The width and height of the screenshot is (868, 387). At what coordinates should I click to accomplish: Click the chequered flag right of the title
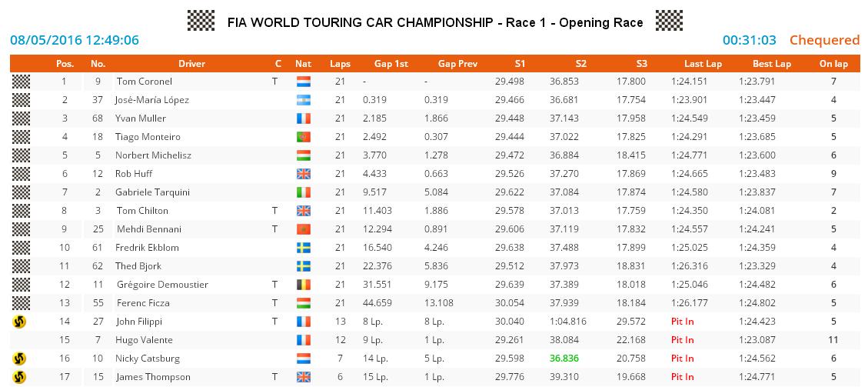click(669, 21)
